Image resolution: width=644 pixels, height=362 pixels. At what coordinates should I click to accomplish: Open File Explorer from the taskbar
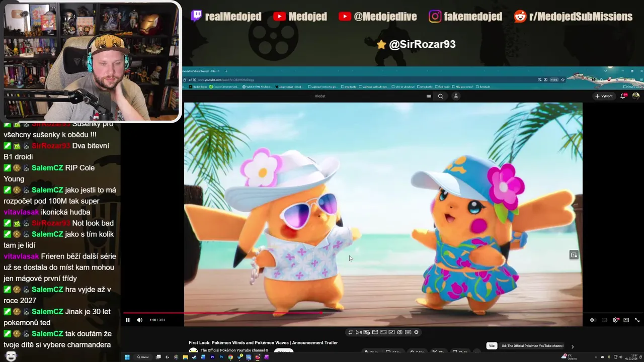pos(185,357)
